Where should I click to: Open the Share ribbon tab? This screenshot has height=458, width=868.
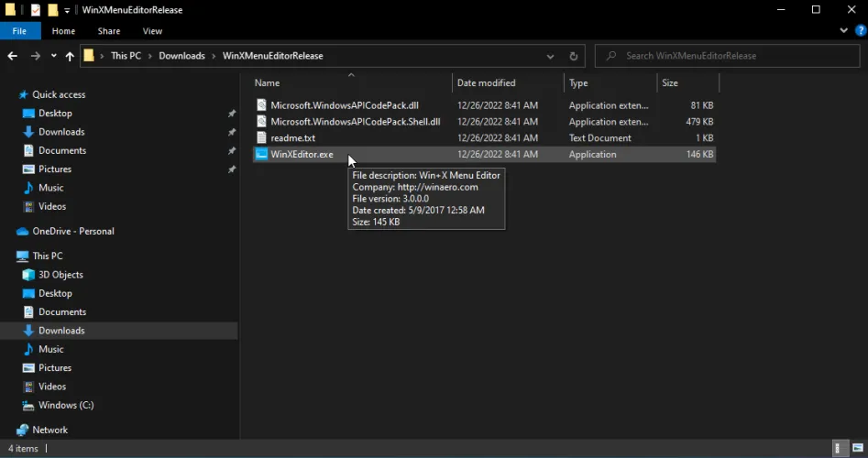click(x=108, y=31)
